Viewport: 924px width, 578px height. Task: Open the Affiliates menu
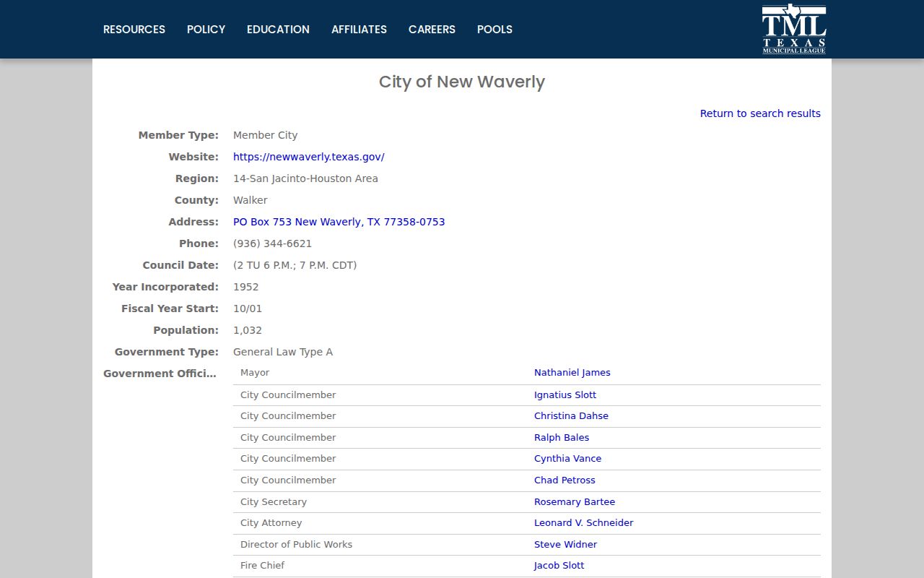coord(359,30)
